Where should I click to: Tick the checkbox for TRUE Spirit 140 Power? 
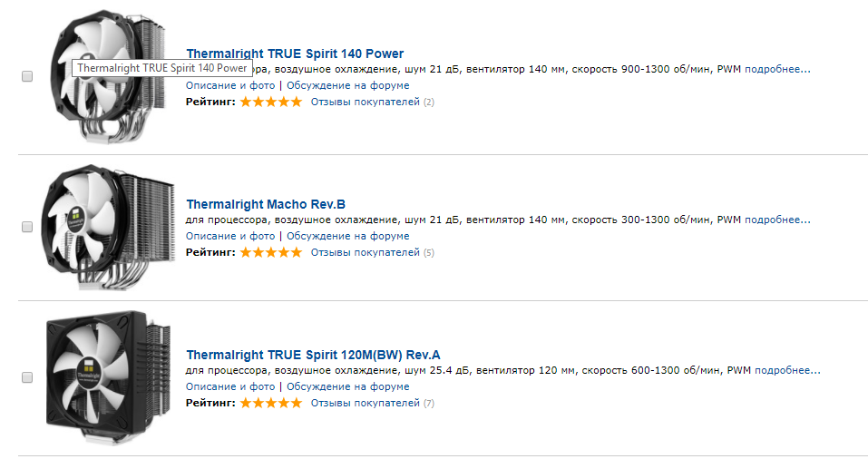tap(27, 77)
